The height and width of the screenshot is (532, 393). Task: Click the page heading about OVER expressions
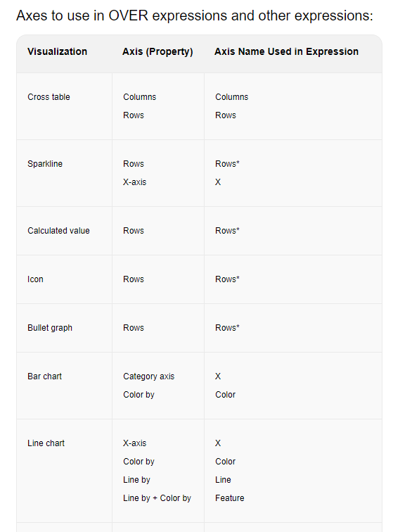tap(195, 15)
